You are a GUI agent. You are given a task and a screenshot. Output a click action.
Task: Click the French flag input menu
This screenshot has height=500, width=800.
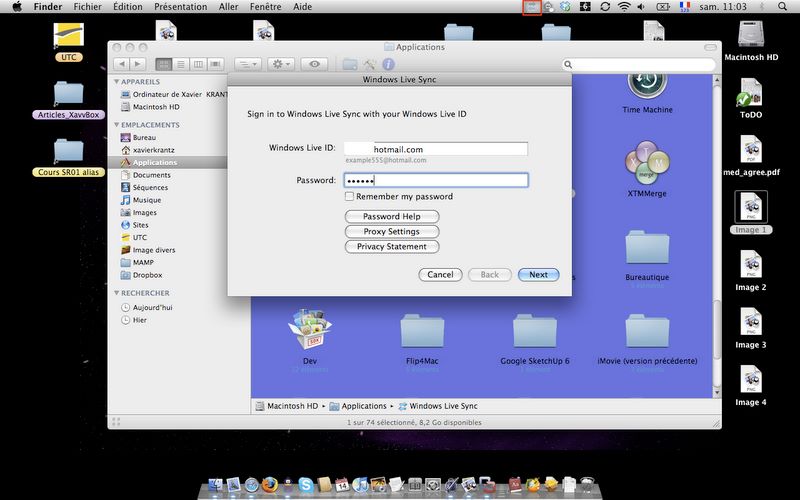coord(685,7)
